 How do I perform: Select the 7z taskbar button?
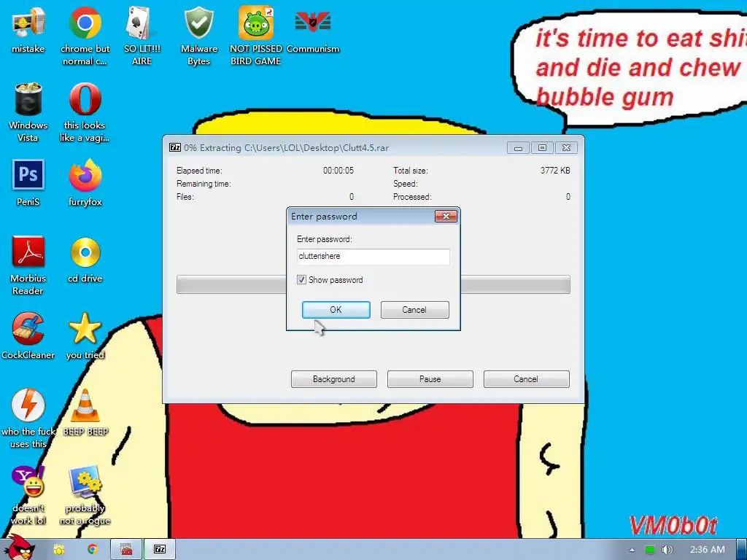coord(160,550)
